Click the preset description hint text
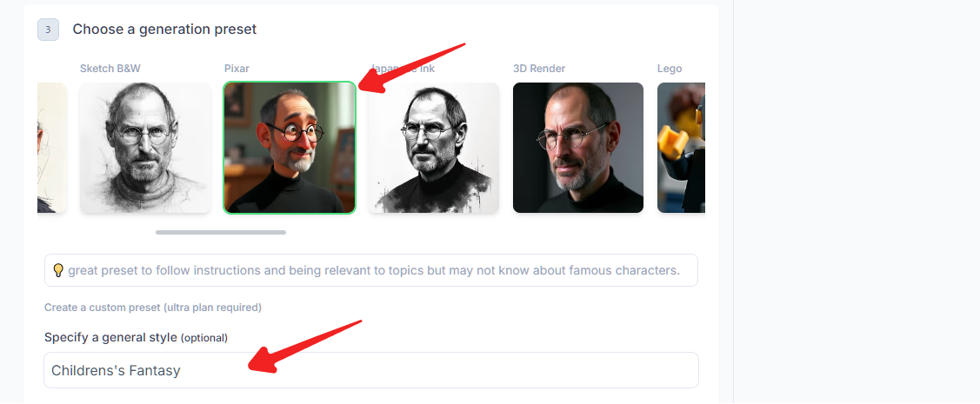This screenshot has height=404, width=980. [374, 270]
